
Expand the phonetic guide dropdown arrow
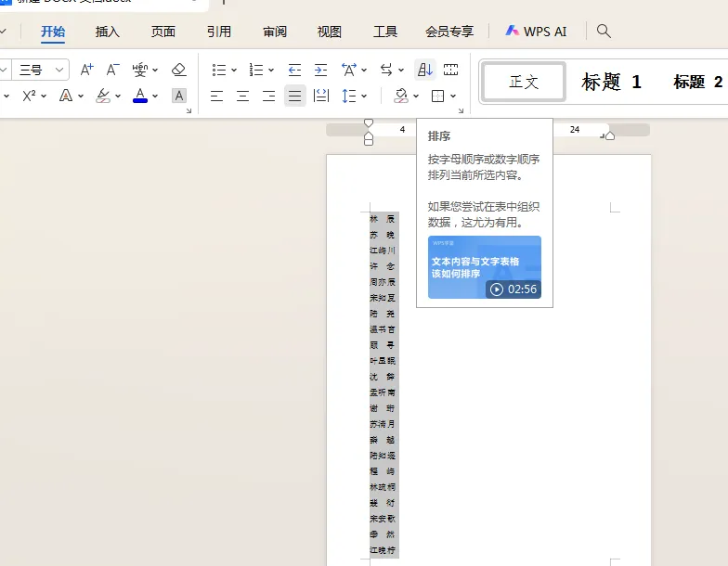155,71
